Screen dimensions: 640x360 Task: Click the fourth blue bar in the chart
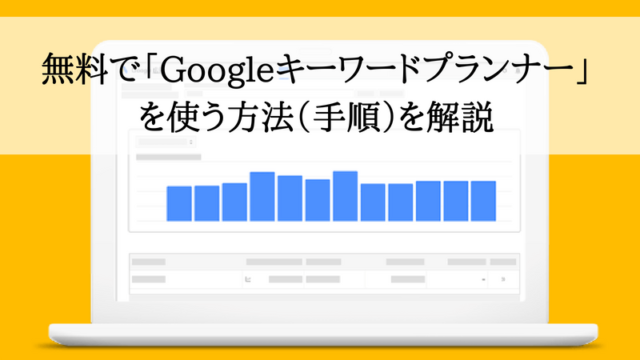(x=262, y=197)
